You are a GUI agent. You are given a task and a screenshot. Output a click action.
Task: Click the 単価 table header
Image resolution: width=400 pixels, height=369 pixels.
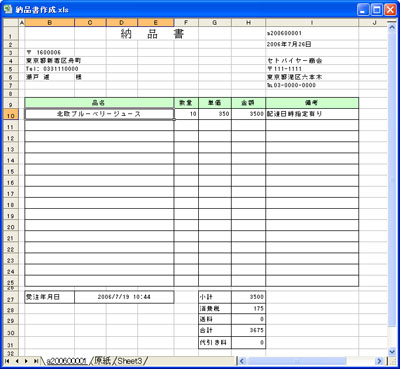[x=215, y=103]
